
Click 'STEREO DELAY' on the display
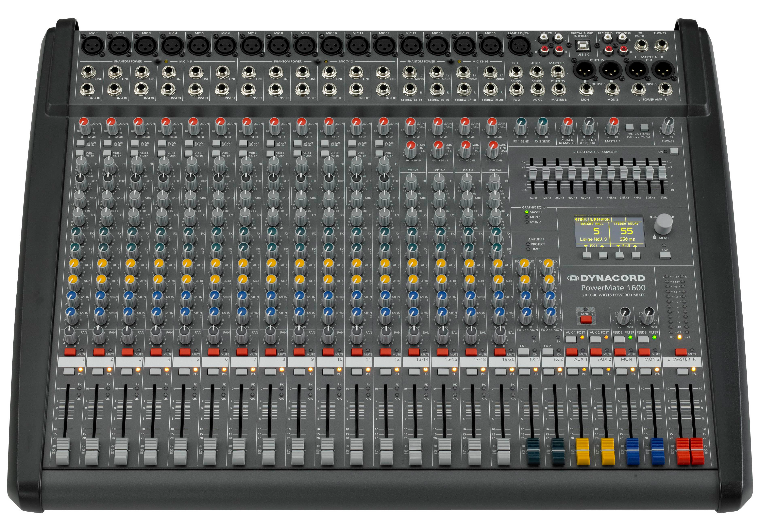click(626, 224)
